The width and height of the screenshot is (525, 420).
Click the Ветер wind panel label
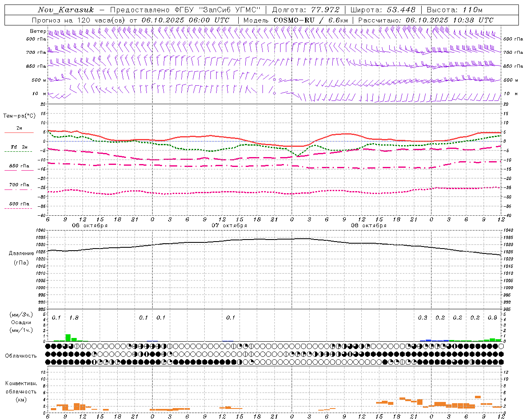38,31
